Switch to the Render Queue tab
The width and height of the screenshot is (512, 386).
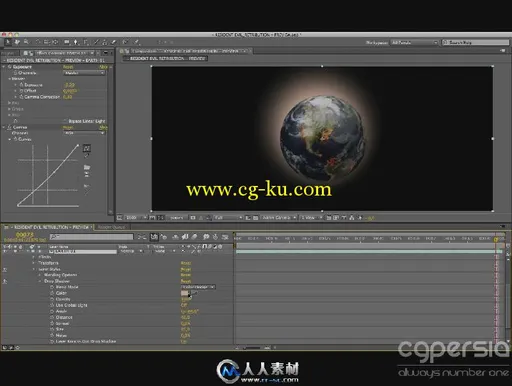[x=111, y=227]
